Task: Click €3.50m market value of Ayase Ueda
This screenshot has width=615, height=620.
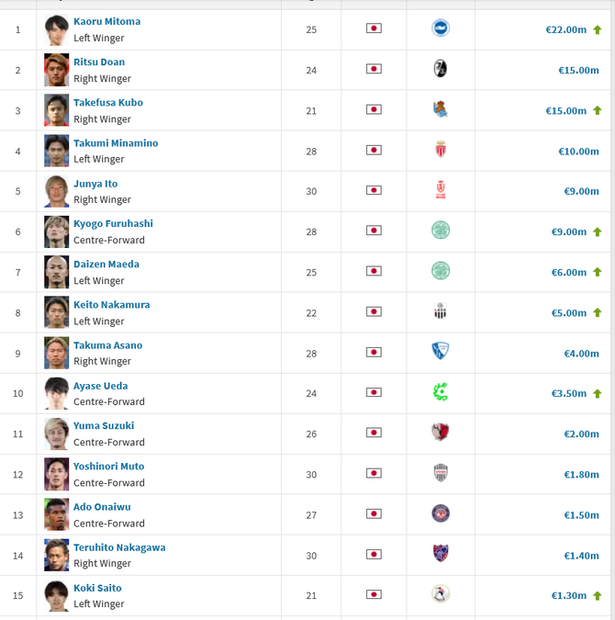Action: tap(569, 393)
